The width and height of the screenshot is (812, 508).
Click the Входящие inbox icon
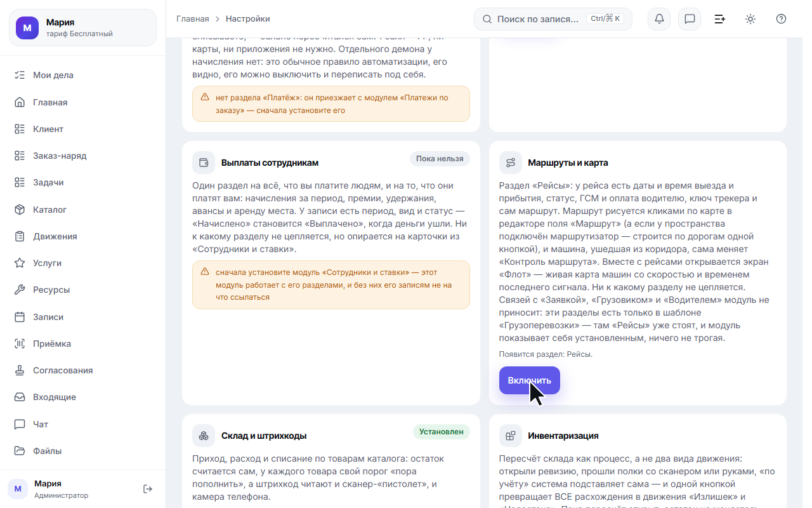point(20,397)
